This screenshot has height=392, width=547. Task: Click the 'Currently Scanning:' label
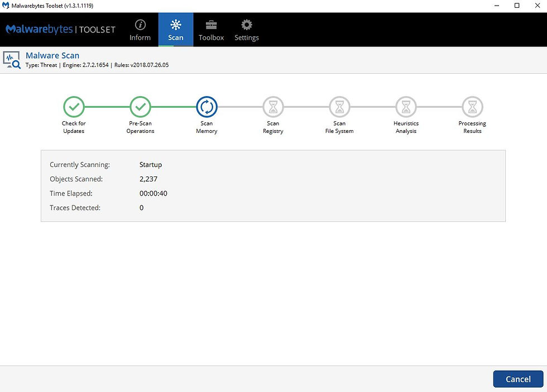[x=80, y=165]
